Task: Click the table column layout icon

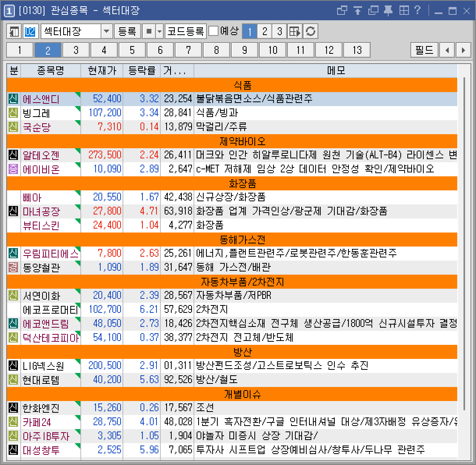Action: click(295, 32)
